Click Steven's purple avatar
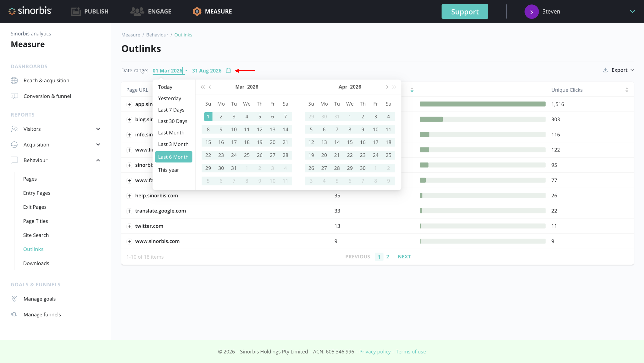 [531, 12]
